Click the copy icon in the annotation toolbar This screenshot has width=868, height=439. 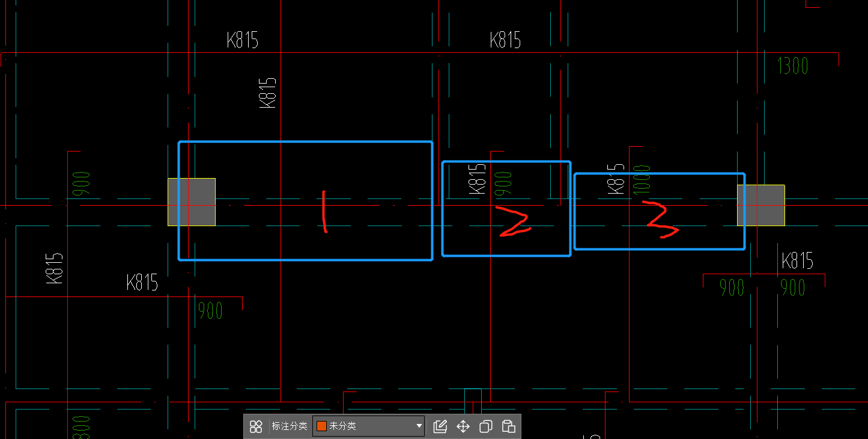click(486, 426)
